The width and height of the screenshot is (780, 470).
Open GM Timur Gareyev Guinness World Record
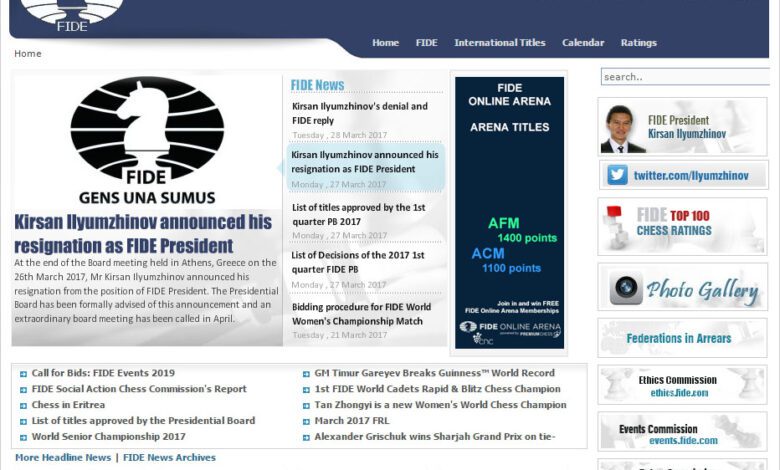point(434,373)
